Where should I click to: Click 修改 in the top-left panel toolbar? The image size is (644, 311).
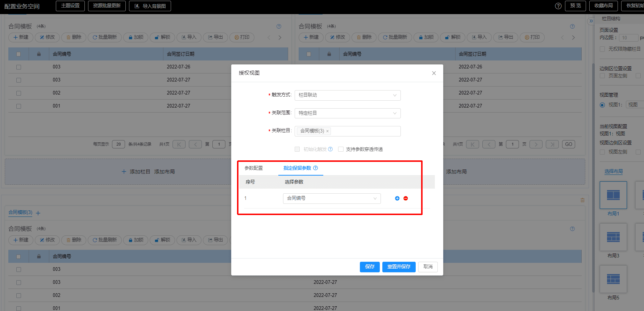(47, 37)
